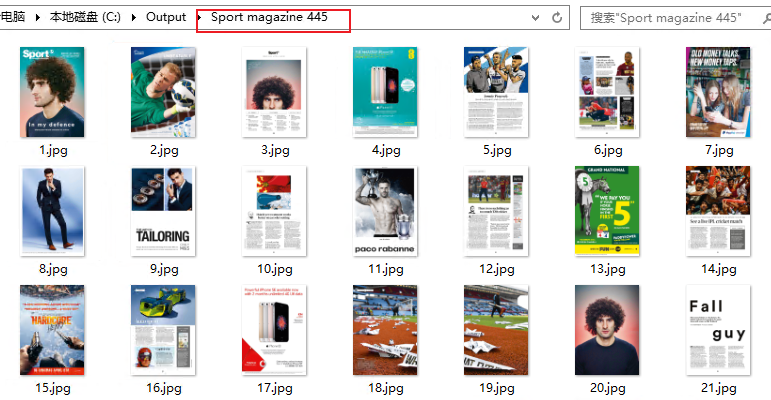Viewport: 771px width, 400px height.
Task: Select the 15.jpg Hardcore poster thumbnail
Action: (x=52, y=330)
